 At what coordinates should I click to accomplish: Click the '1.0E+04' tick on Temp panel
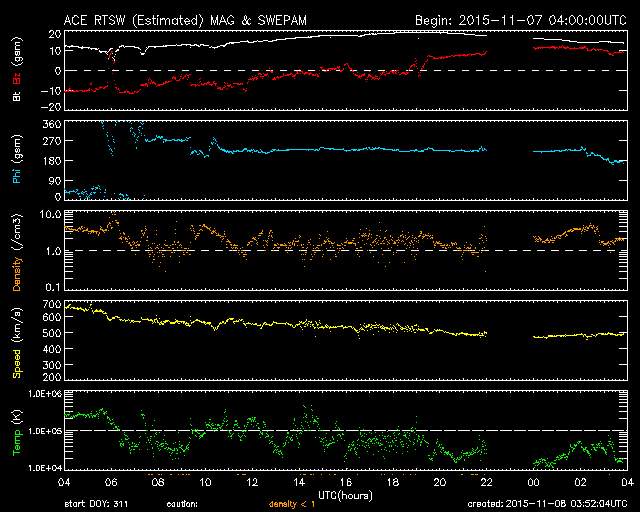coord(45,467)
